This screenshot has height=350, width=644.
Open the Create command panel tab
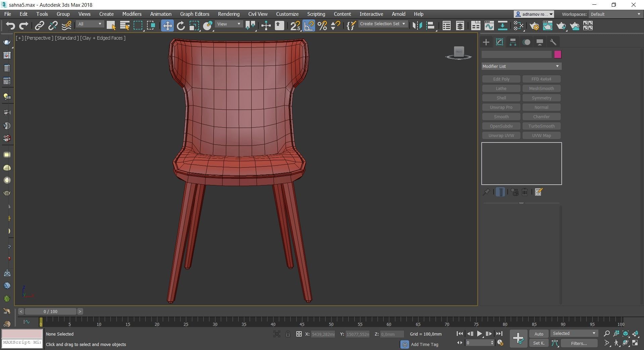point(486,42)
